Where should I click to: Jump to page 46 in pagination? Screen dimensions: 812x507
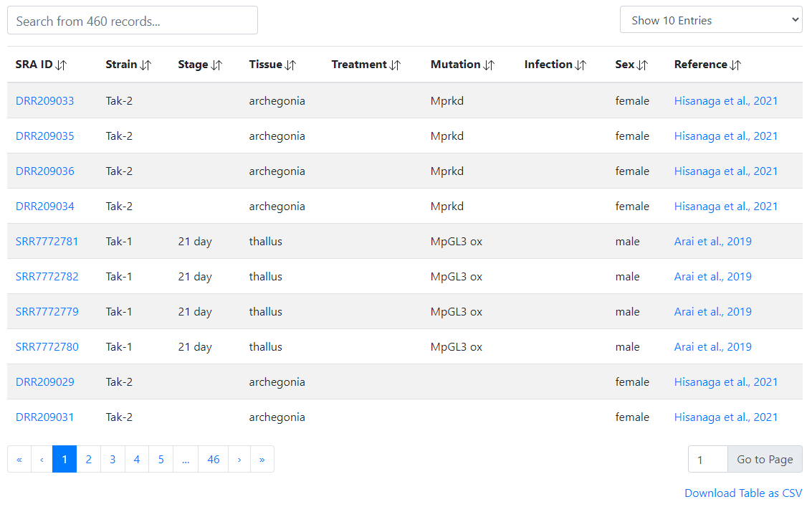[213, 460]
